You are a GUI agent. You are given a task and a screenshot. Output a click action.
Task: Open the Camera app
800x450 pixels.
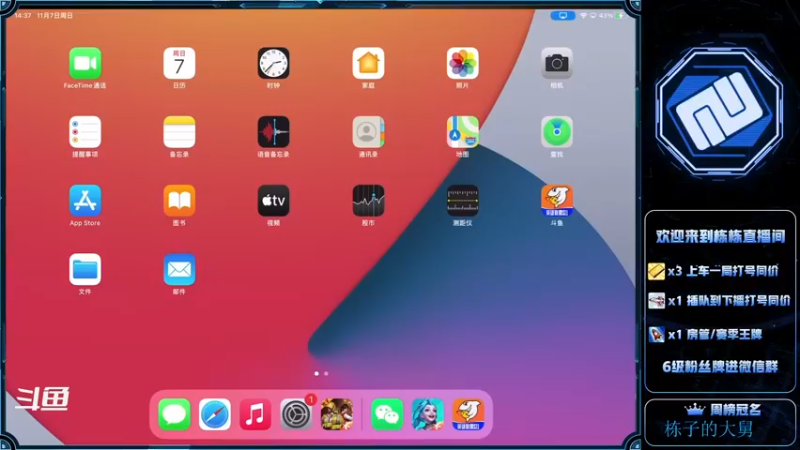pos(557,63)
